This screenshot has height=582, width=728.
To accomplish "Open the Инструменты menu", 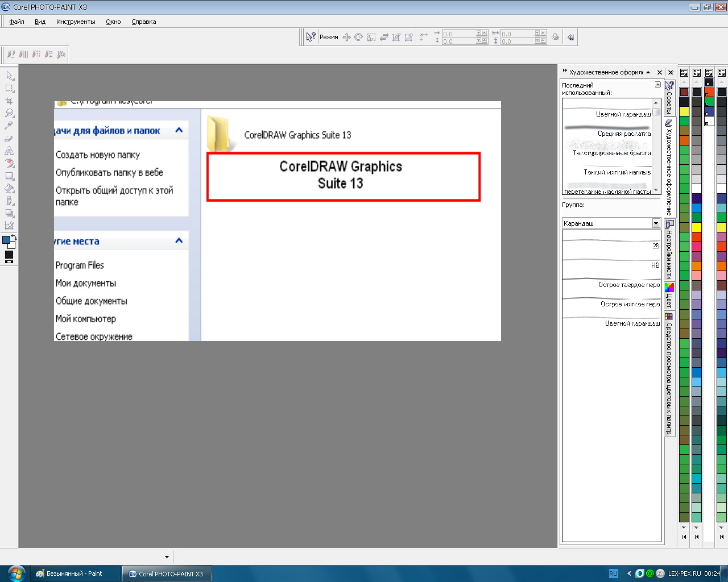I will tap(76, 22).
